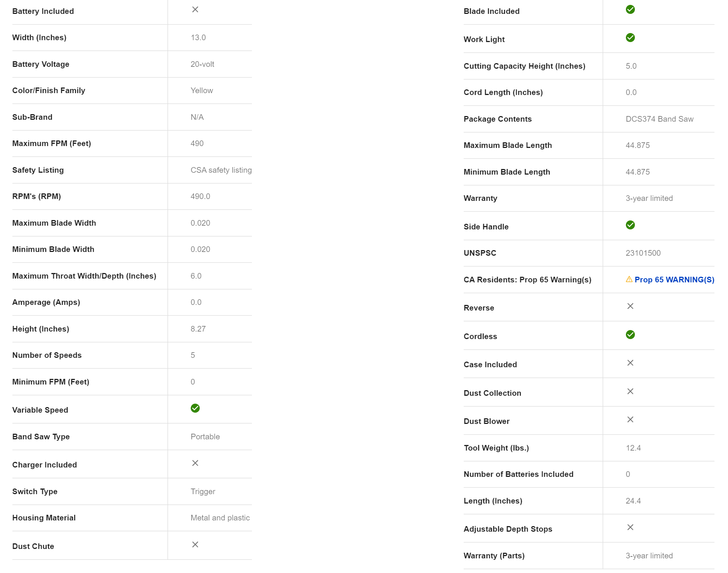This screenshot has height=573, width=728.
Task: Click the Prop 65 WARNING(S) link
Action: (674, 280)
